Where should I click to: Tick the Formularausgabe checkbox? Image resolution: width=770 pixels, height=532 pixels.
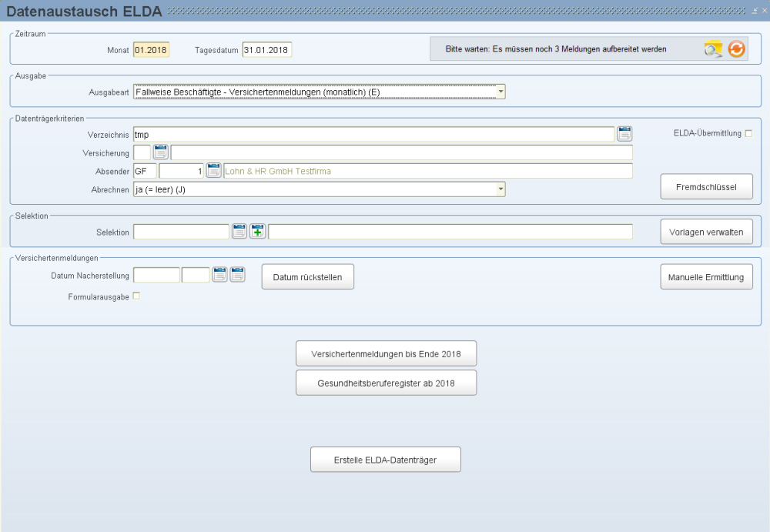pos(136,296)
